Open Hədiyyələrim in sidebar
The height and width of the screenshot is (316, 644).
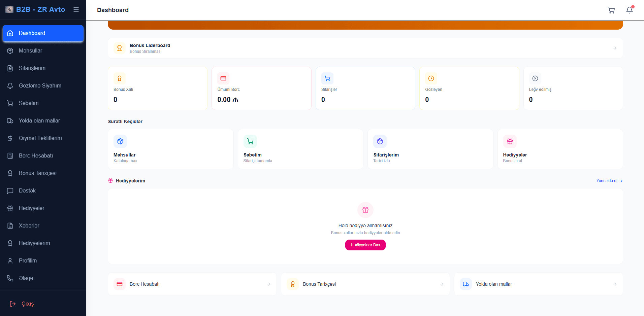[x=43, y=243]
